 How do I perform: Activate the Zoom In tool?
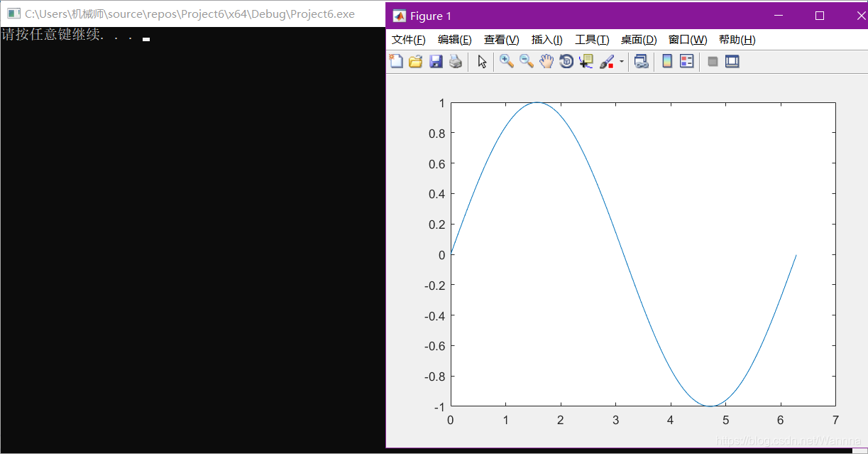coord(507,61)
